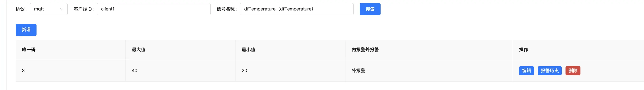Click the blue 搜索 button
This screenshot has width=644, height=90.
click(370, 9)
